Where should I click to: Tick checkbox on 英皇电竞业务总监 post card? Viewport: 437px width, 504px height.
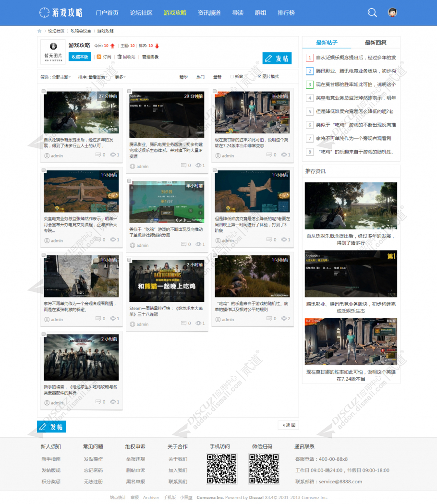click(44, 170)
